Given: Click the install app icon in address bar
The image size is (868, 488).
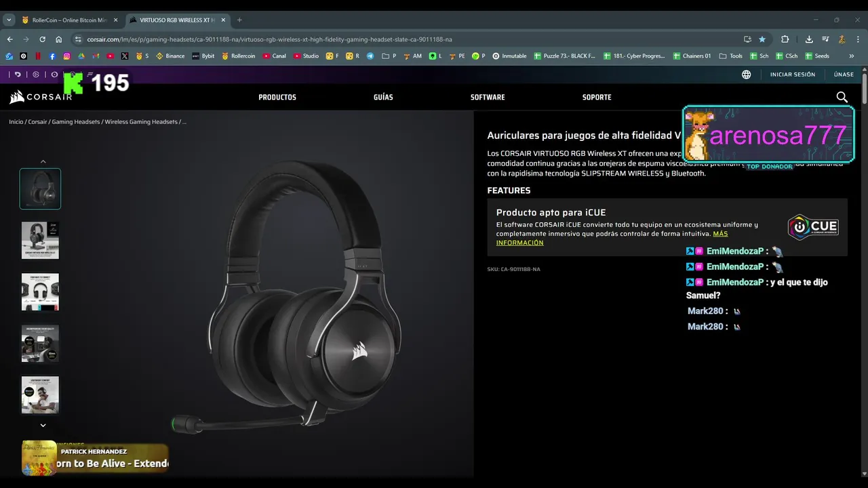Looking at the screenshot, I should coord(747,39).
